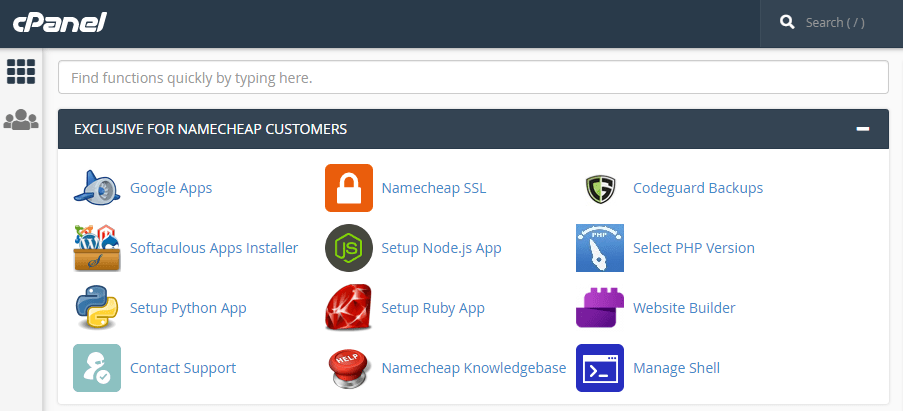903x411 pixels.
Task: Click the search magnifier icon in header
Action: (x=787, y=22)
